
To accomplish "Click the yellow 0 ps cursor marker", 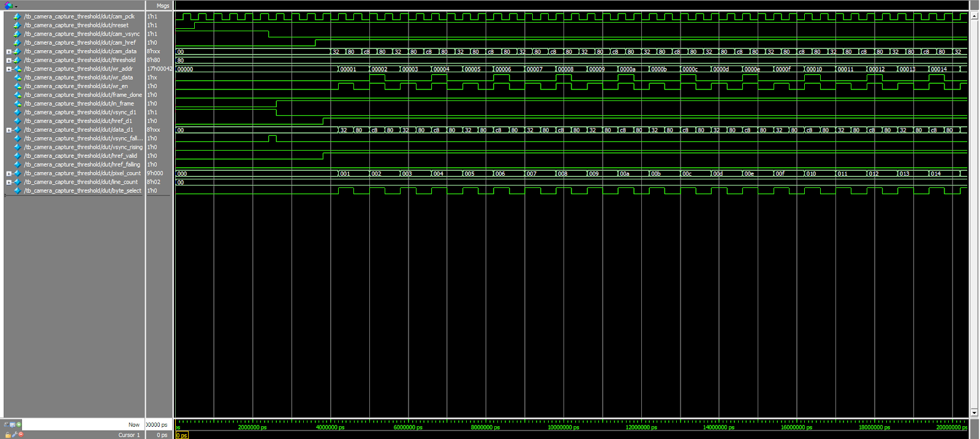I will tap(182, 435).
